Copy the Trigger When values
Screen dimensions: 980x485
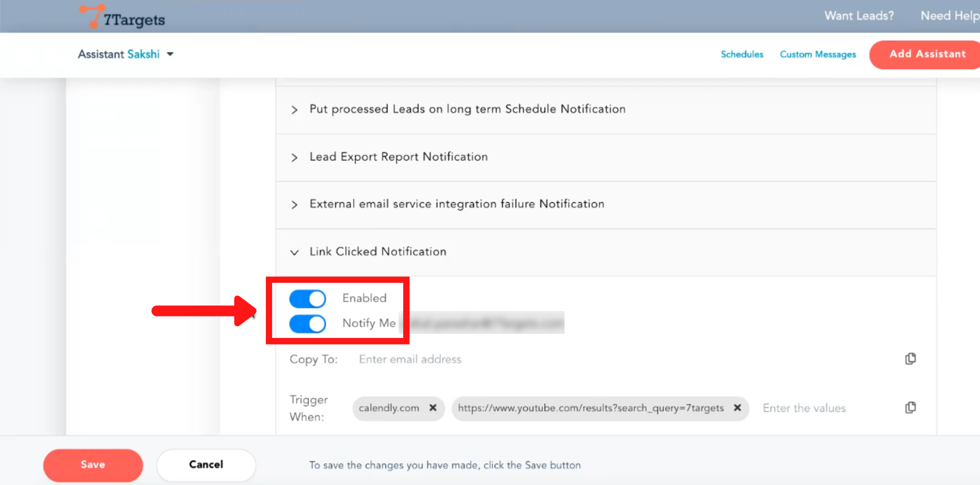click(910, 408)
